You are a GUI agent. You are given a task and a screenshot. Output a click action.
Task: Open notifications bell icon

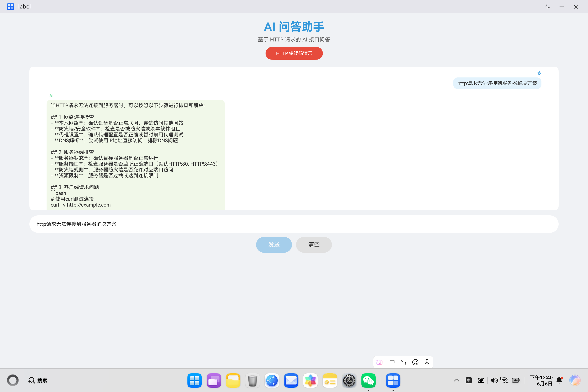(560, 380)
